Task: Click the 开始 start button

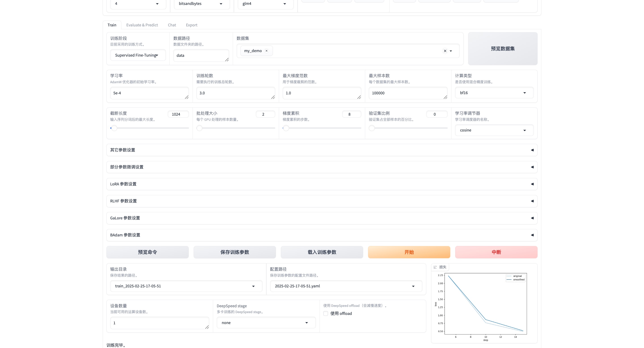Action: pyautogui.click(x=409, y=252)
